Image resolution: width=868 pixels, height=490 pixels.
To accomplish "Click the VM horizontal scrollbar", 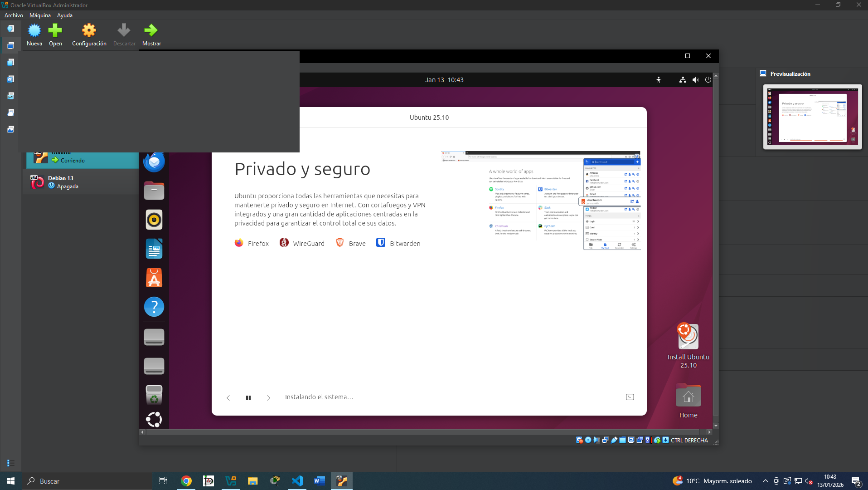I will click(x=426, y=432).
